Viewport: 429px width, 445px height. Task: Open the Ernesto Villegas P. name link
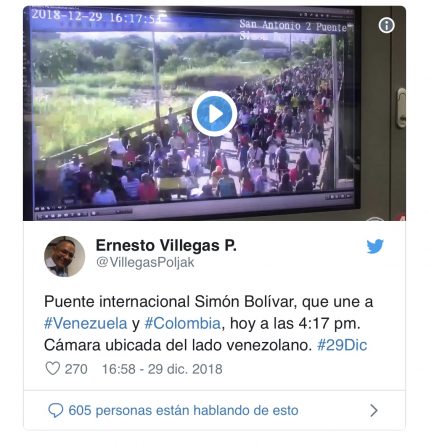[x=166, y=246]
